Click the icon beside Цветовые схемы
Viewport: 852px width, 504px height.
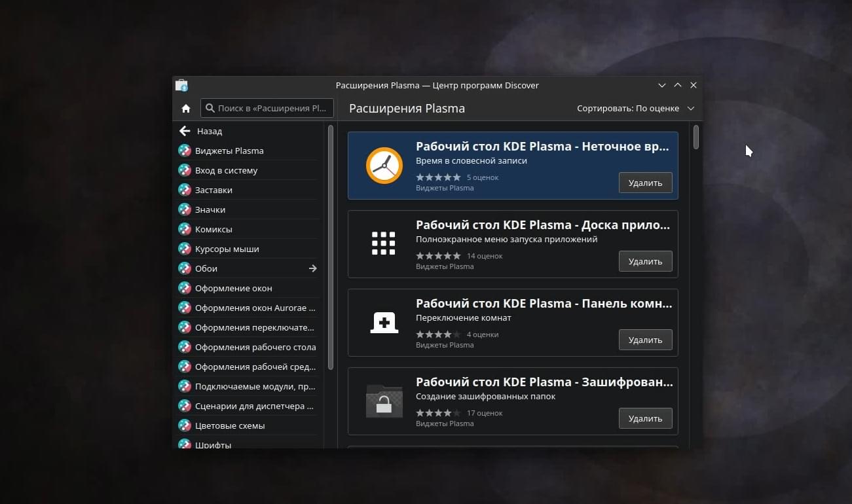click(185, 425)
